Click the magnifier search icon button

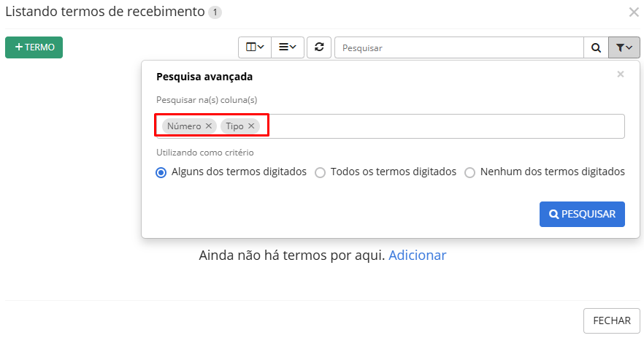tap(596, 47)
